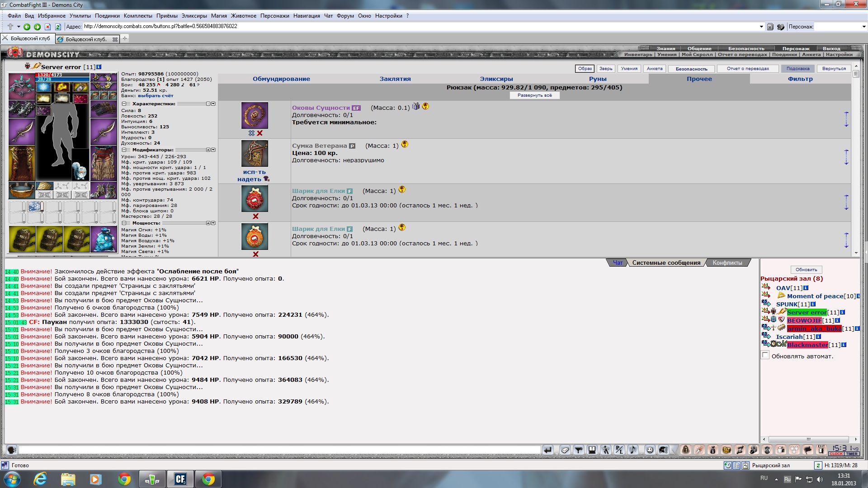This screenshot has width=868, height=488.
Task: Click player name BEOWOJIF in room list
Action: (804, 321)
